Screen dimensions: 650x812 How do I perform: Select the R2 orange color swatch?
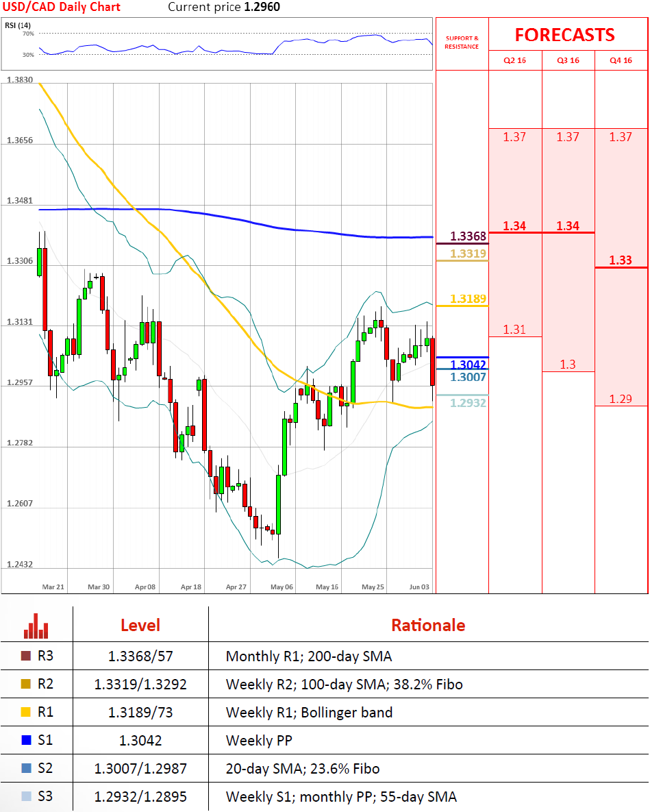[x=26, y=684]
